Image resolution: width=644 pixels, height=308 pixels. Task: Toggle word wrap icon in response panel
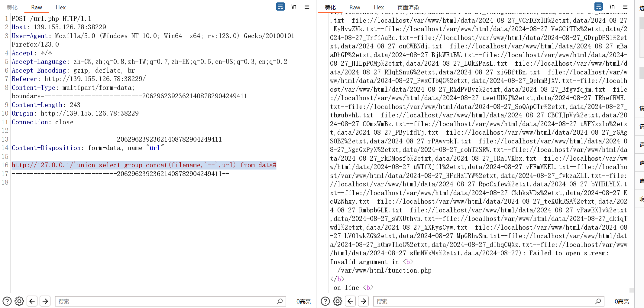point(599,7)
